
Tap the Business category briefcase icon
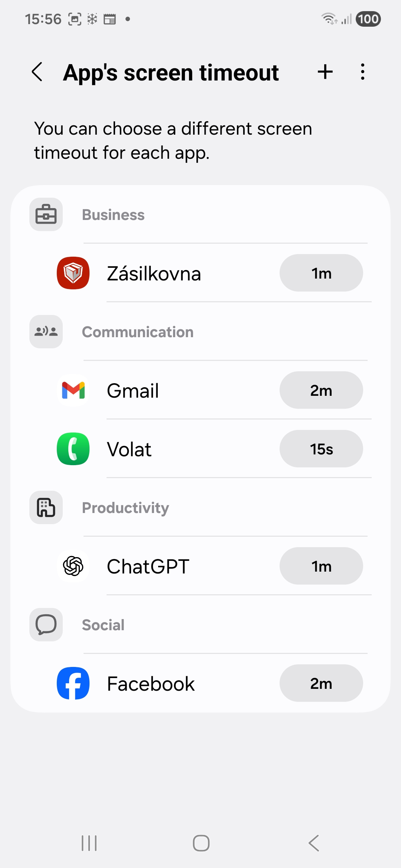pos(46,214)
